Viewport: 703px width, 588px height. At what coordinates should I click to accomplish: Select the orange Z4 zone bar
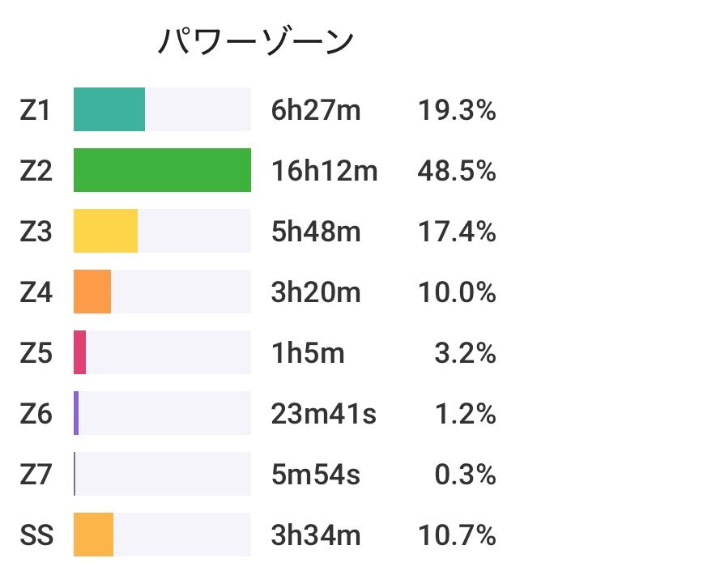point(92,292)
